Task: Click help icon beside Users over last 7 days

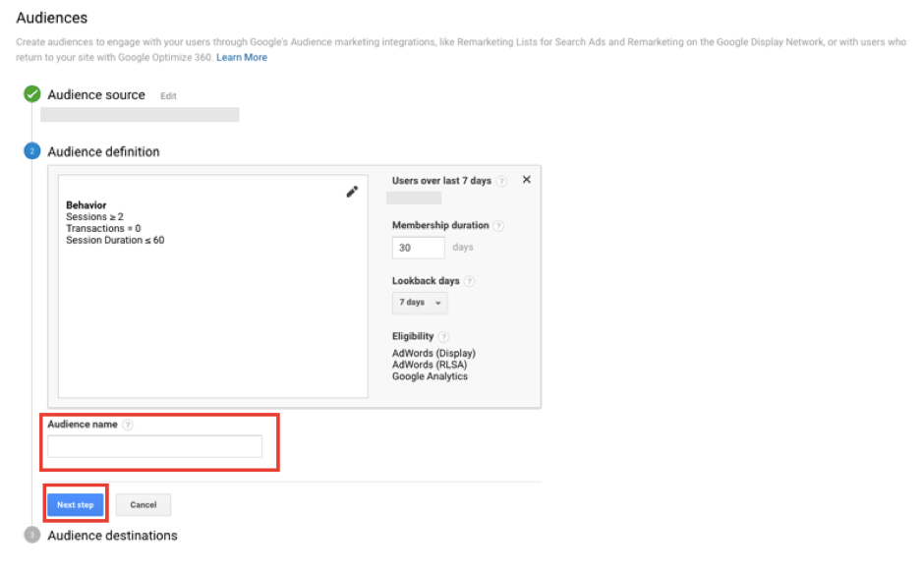Action: pos(502,181)
